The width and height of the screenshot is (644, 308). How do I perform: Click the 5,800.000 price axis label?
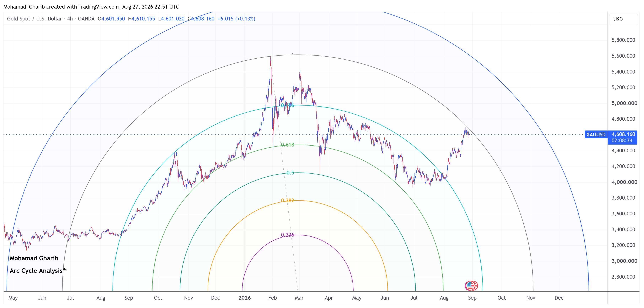point(623,40)
